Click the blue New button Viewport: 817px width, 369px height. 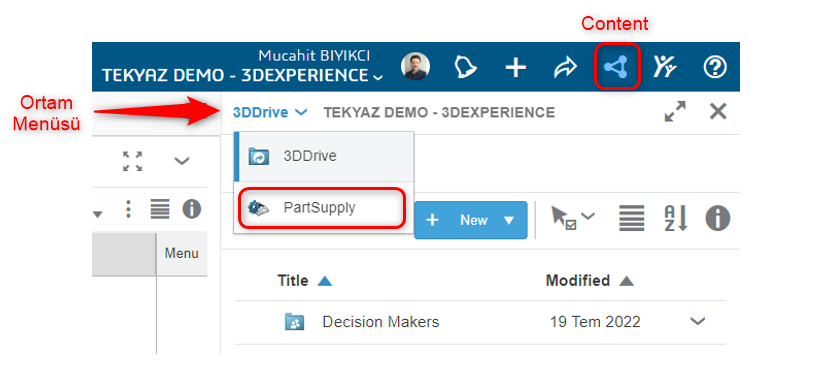tap(471, 220)
